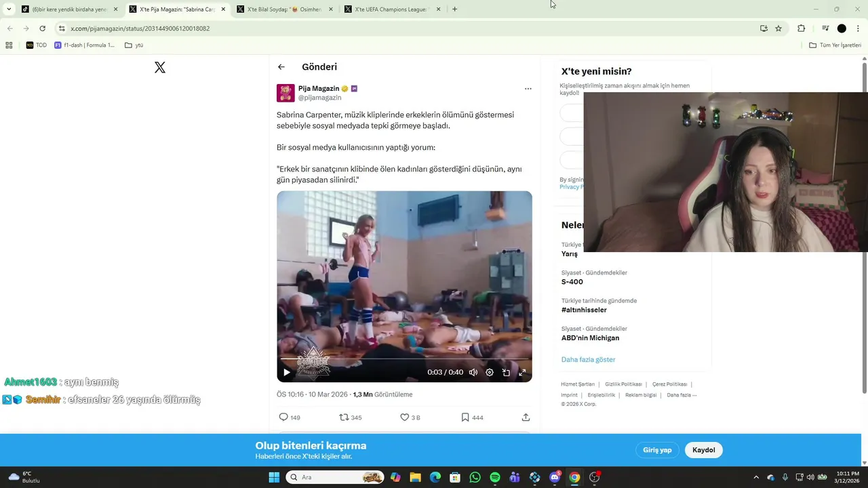Screen dimensions: 868x488
Task: Close the Pija Magazin Sabrina Carpenter tab
Action: coord(223,9)
